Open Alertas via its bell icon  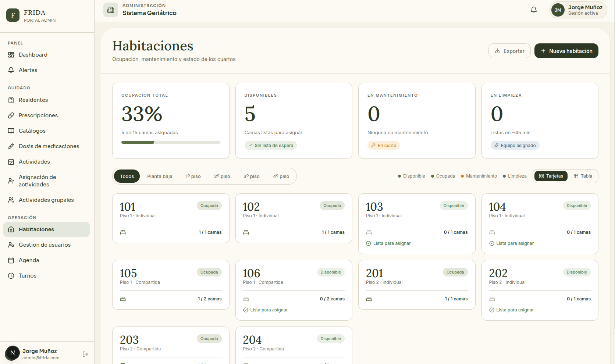pos(11,70)
